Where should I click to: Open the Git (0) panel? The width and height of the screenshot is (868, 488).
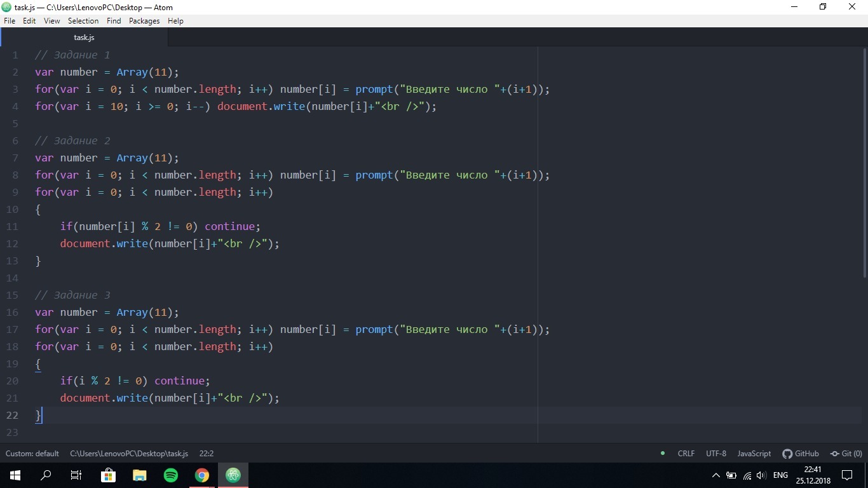(846, 454)
